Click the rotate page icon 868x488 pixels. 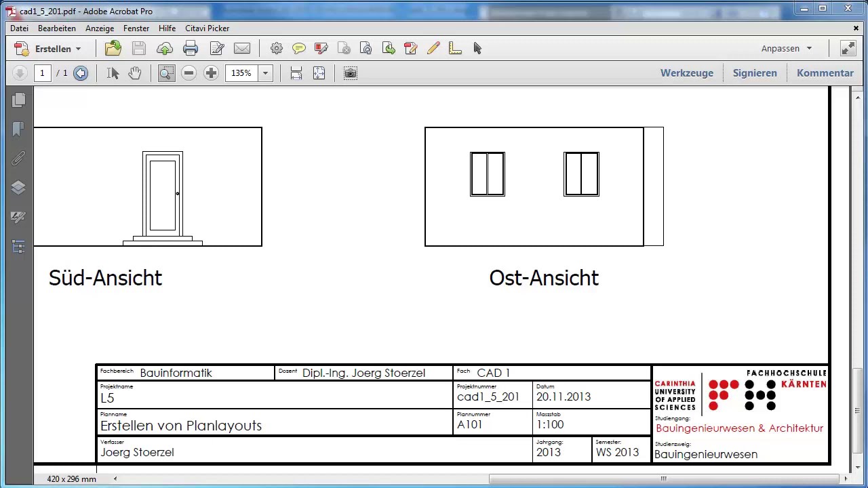[366, 48]
